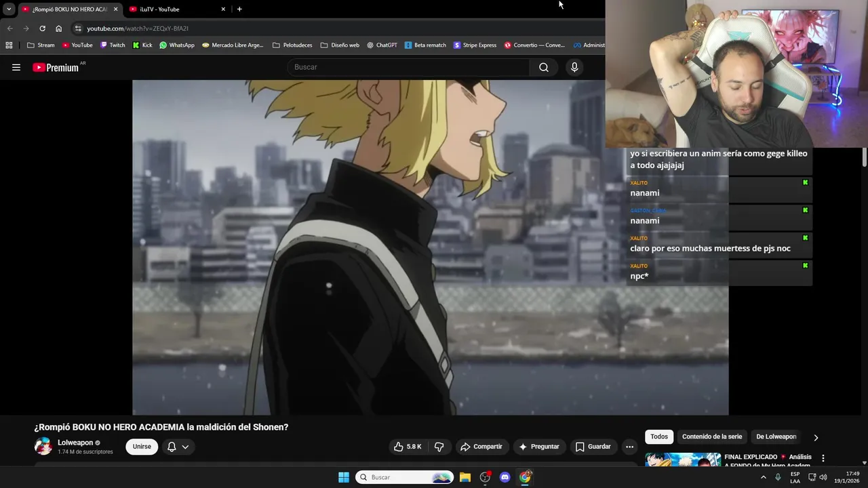Open volume control in system tray
Viewport: 868px width, 488px height.
pyautogui.click(x=823, y=477)
